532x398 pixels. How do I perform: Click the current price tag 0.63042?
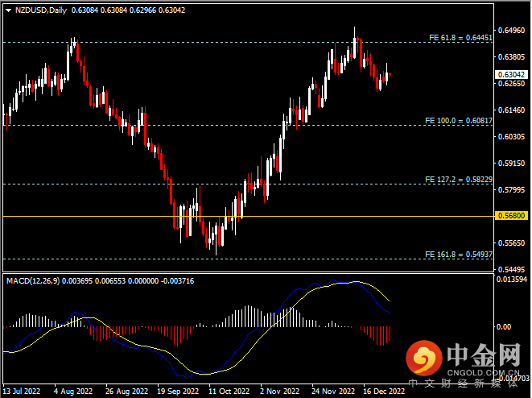(x=512, y=73)
